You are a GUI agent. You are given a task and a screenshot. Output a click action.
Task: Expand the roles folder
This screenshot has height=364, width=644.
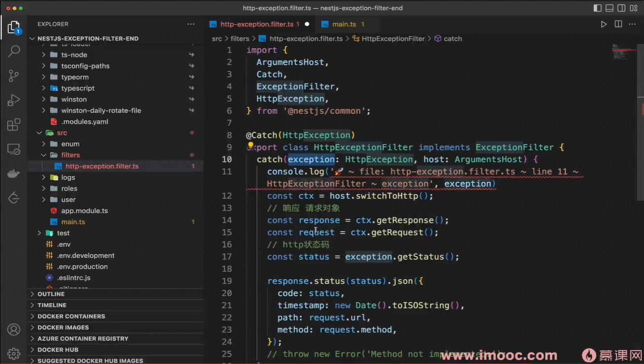click(x=115, y=188)
